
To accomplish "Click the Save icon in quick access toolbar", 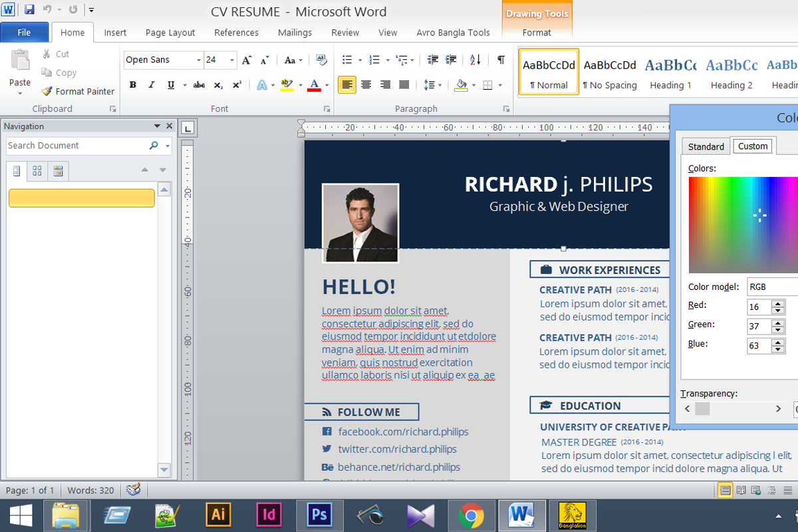I will click(x=29, y=10).
